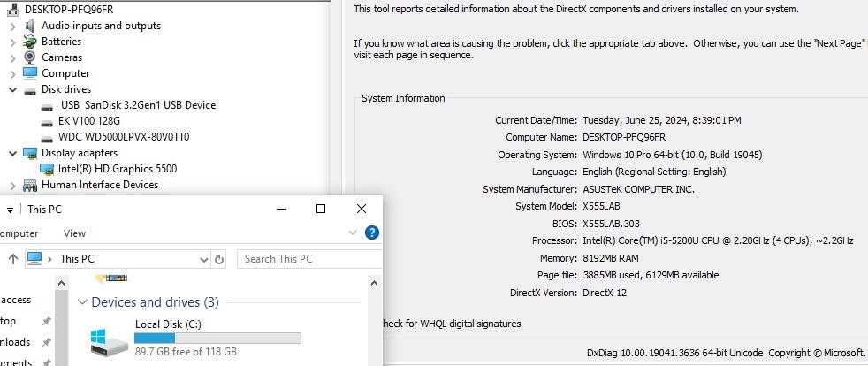This screenshot has width=868, height=366.
Task: Click the Local Disk (C:) usage bar
Action: (x=217, y=338)
